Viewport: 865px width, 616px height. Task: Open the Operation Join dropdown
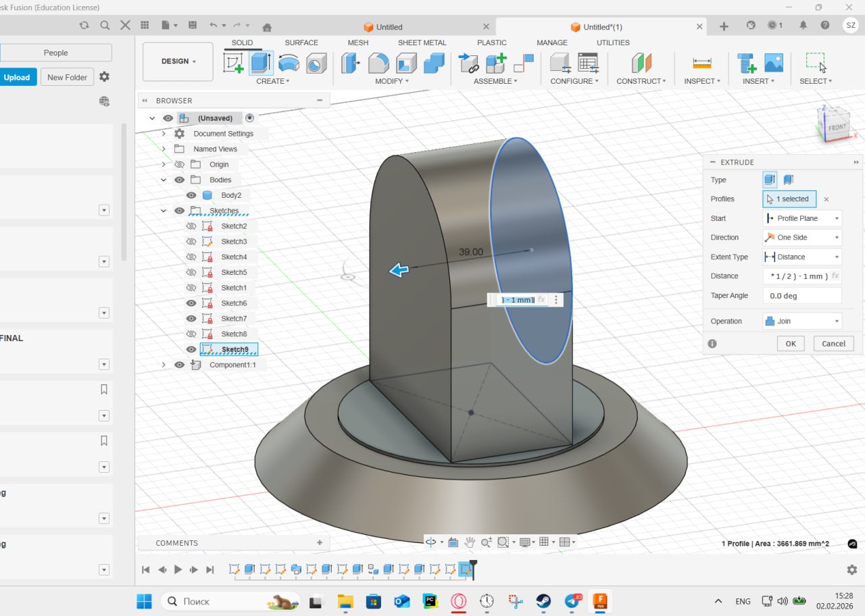pos(802,321)
